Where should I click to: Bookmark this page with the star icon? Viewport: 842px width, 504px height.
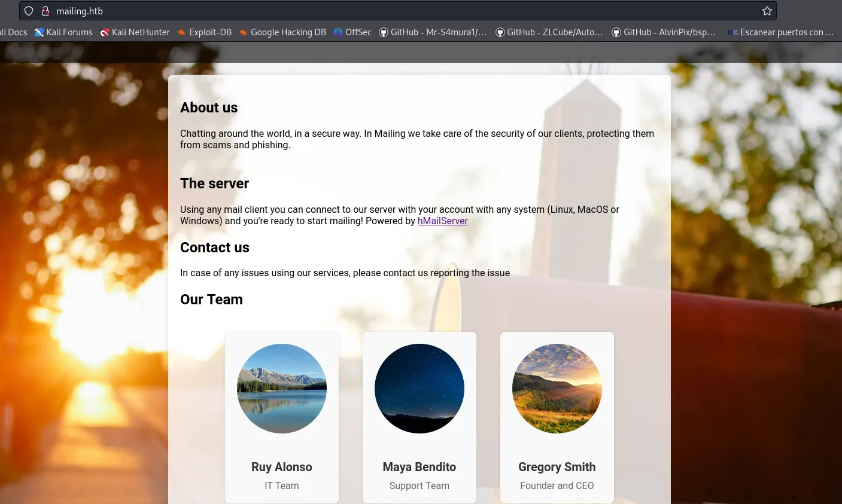(767, 11)
